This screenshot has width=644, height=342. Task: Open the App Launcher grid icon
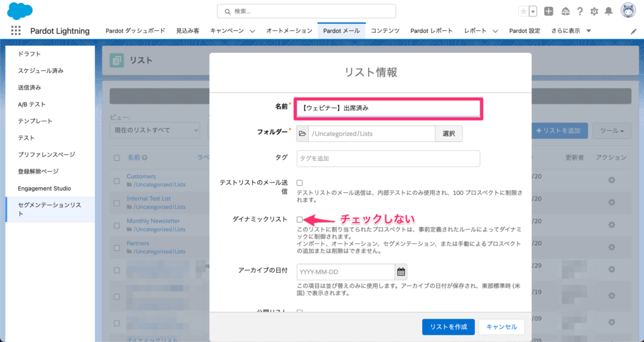coord(16,31)
